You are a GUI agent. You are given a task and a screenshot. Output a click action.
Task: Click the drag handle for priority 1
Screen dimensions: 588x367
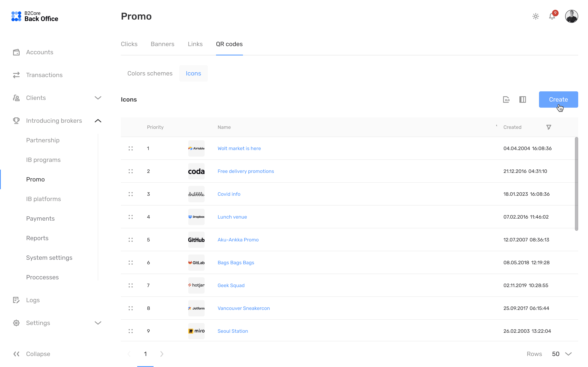tap(131, 148)
